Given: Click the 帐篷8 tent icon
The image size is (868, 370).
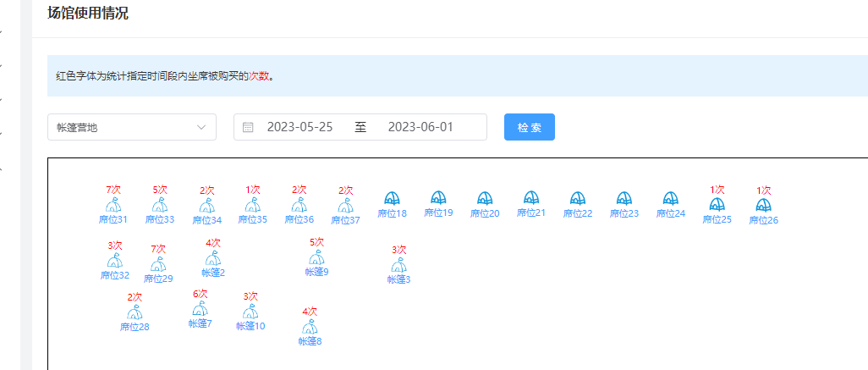Looking at the screenshot, I should (x=310, y=328).
